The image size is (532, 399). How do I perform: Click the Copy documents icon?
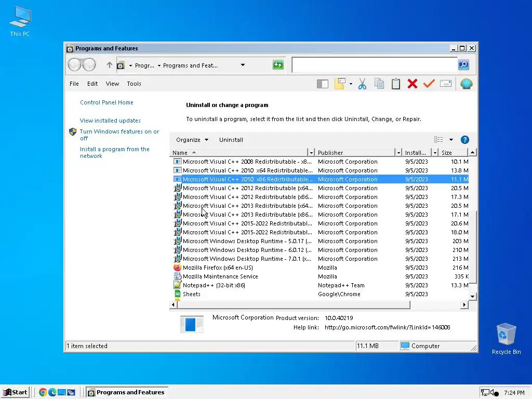[x=379, y=84]
